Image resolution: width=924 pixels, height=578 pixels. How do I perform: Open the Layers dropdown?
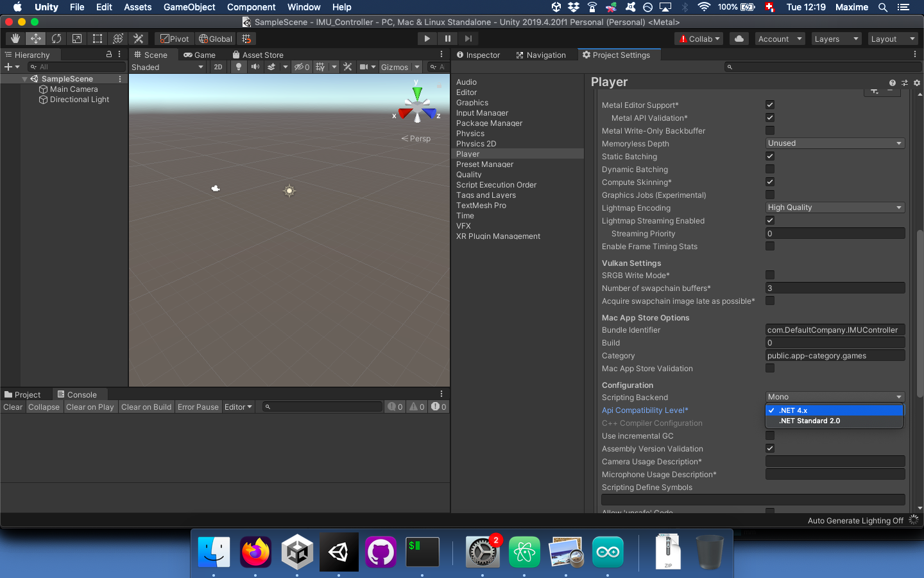point(836,39)
